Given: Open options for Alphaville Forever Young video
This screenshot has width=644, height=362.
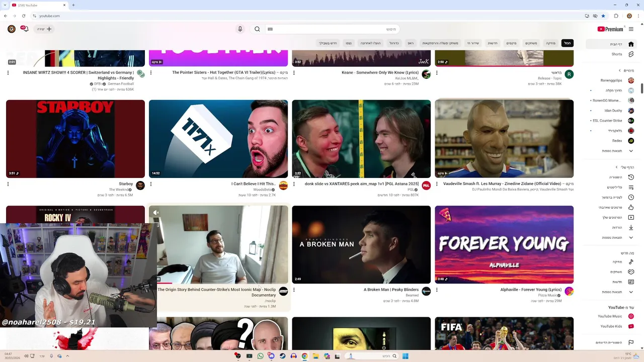Looking at the screenshot, I should [x=437, y=290].
